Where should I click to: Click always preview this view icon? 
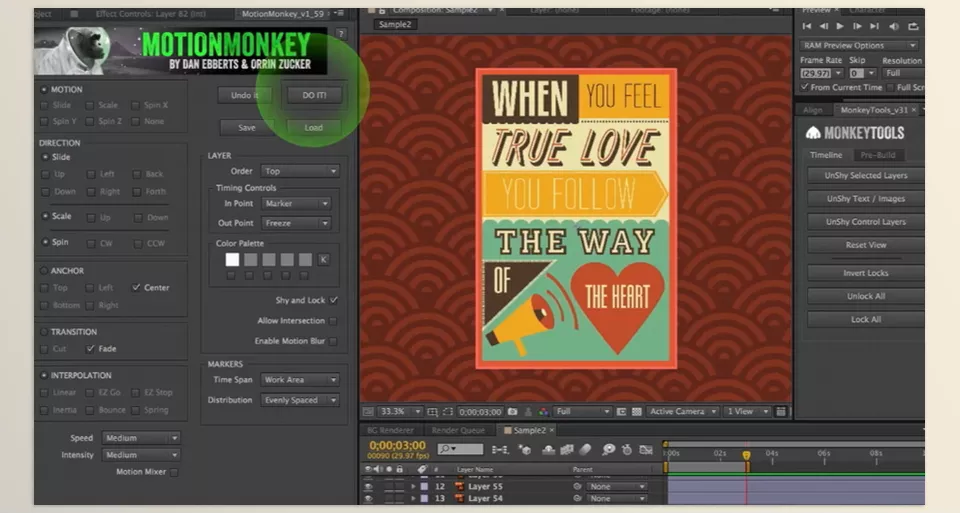point(368,411)
